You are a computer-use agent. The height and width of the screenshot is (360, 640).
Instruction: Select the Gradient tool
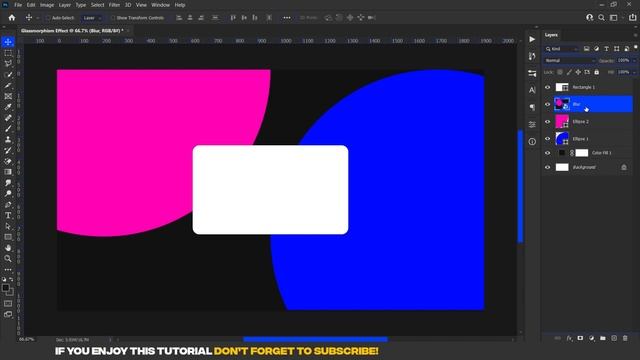click(8, 172)
